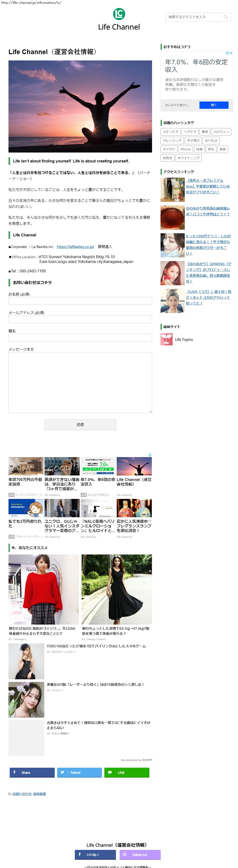Screen dimensions: 238x868
Task: Close the sidebar ad with X icon
Action: coord(231,53)
